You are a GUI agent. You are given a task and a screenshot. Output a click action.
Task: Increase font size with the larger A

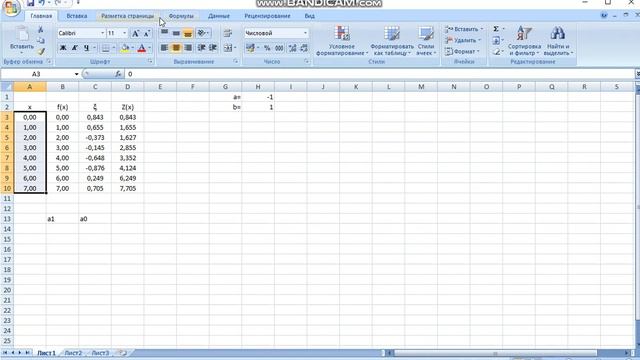(136, 33)
